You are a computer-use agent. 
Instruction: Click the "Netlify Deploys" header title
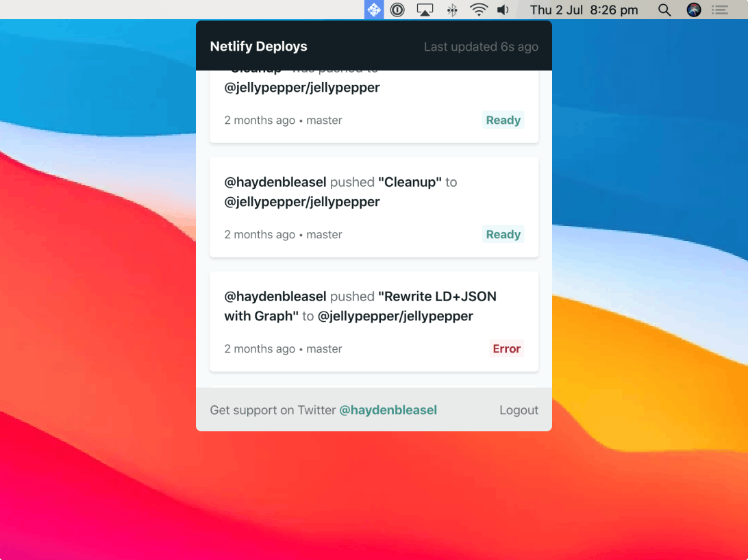point(258,47)
